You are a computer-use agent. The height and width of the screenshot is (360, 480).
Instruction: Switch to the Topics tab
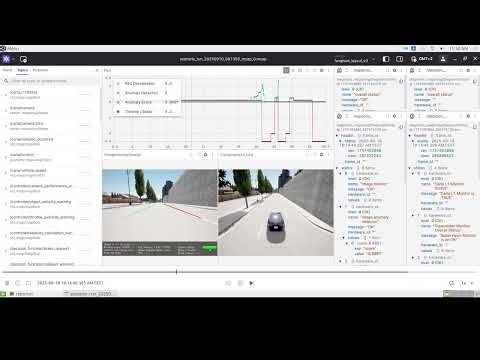(23, 70)
